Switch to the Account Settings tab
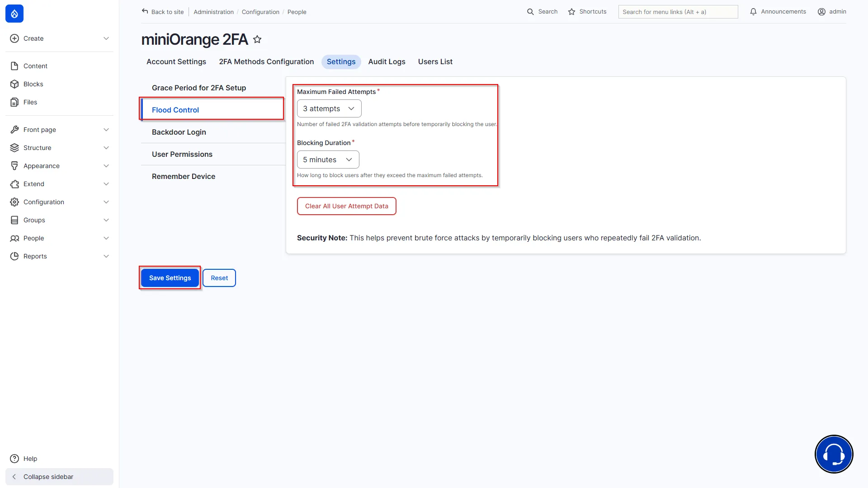Viewport: 868px width, 488px height. click(x=176, y=62)
